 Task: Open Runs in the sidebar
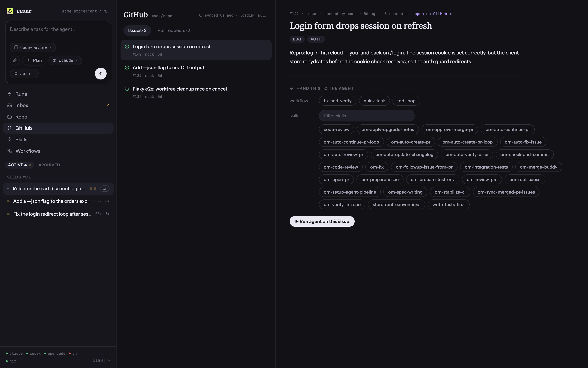coord(58,94)
